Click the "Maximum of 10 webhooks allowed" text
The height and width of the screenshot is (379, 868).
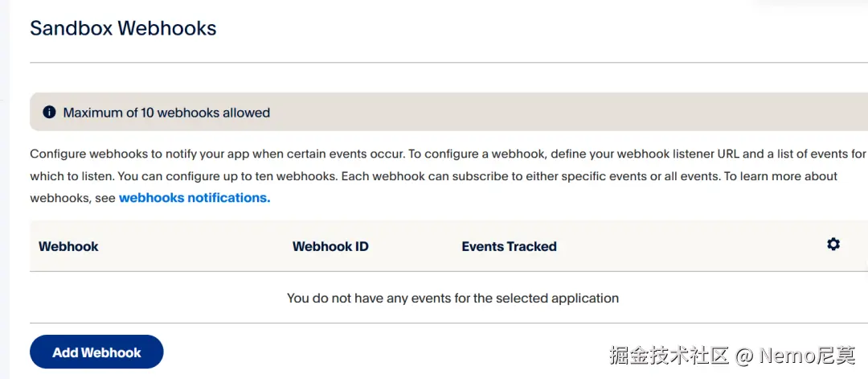tap(166, 113)
